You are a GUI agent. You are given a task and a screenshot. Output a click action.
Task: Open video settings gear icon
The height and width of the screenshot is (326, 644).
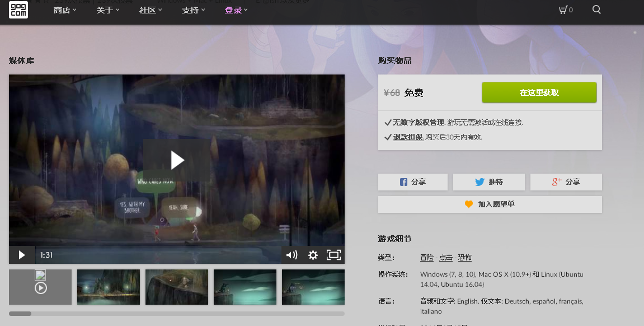pyautogui.click(x=313, y=255)
